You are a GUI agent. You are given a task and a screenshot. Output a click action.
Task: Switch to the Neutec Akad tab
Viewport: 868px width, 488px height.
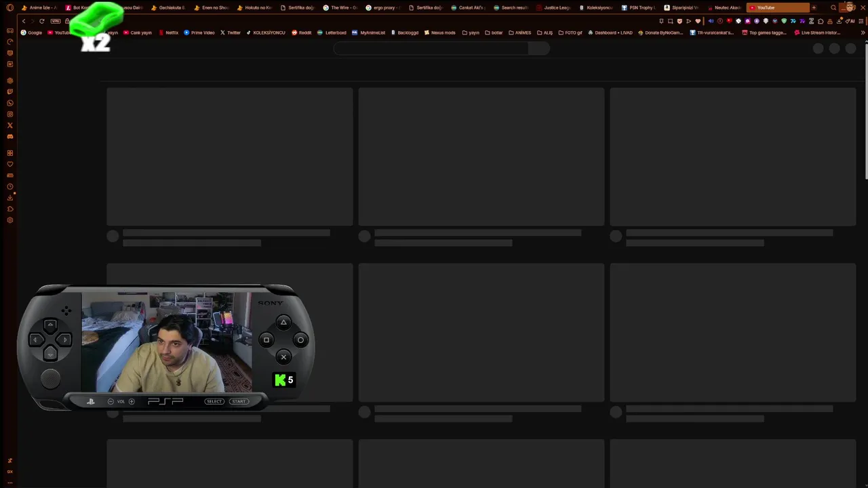[x=724, y=7]
